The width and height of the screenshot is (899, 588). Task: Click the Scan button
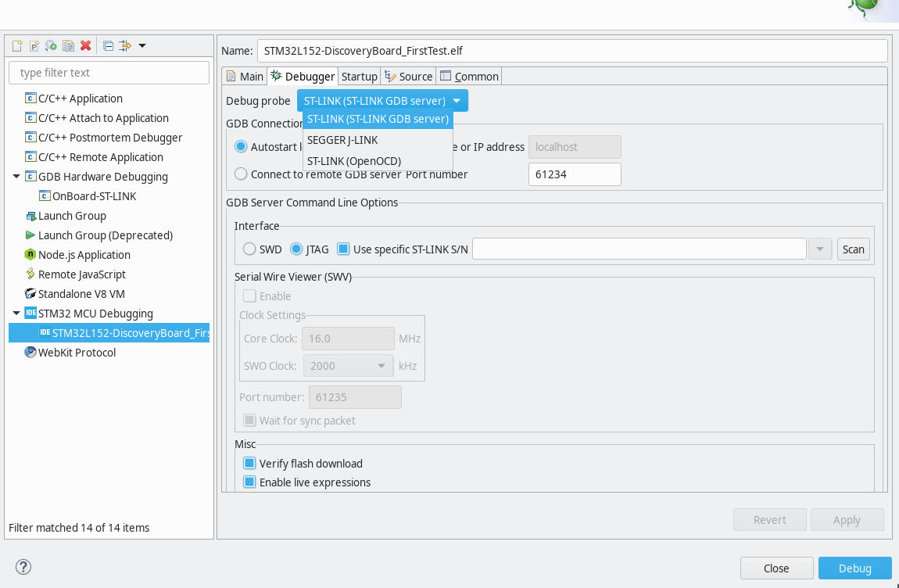tap(853, 249)
